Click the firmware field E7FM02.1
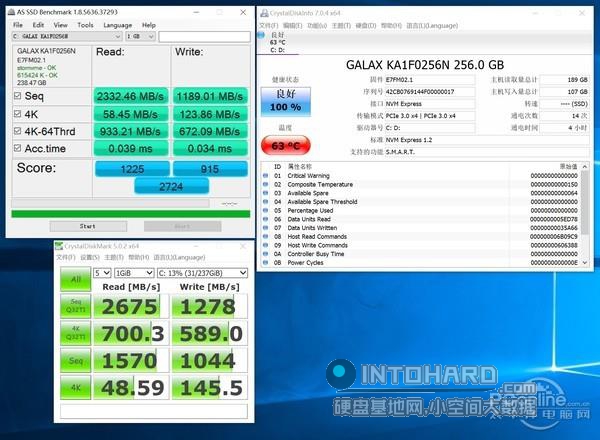 (x=430, y=80)
